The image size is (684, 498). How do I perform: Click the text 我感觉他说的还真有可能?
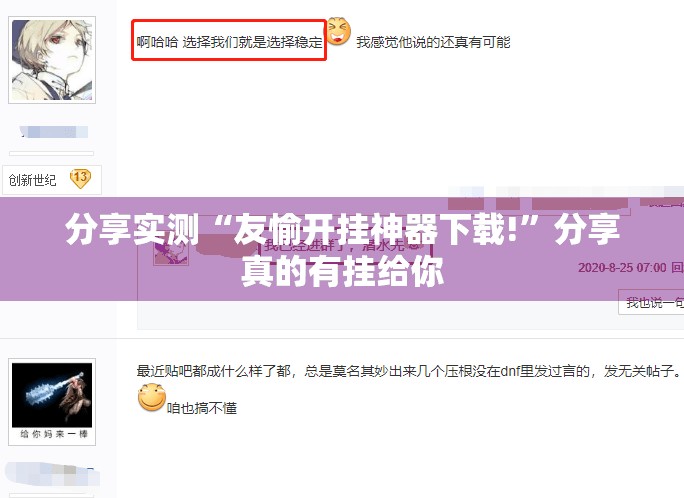tap(433, 42)
